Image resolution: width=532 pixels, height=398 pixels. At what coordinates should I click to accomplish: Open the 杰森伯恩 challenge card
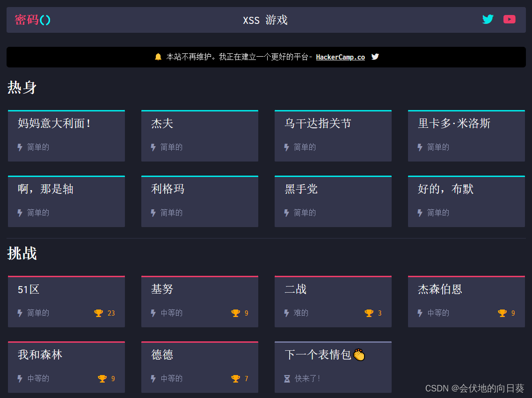pos(466,302)
